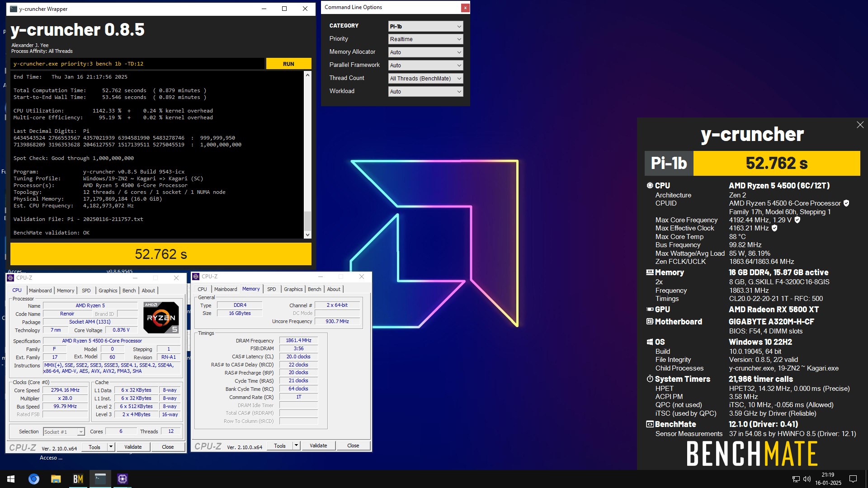
Task: Click the Max Core Frequency verified shield
Action: tap(797, 220)
